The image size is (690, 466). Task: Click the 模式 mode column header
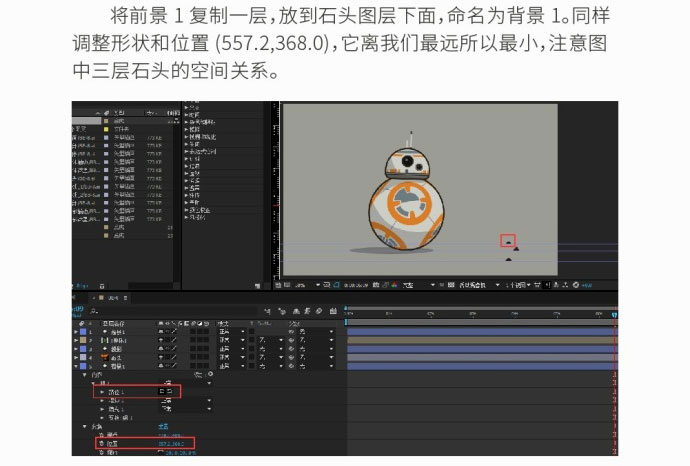coord(224,323)
